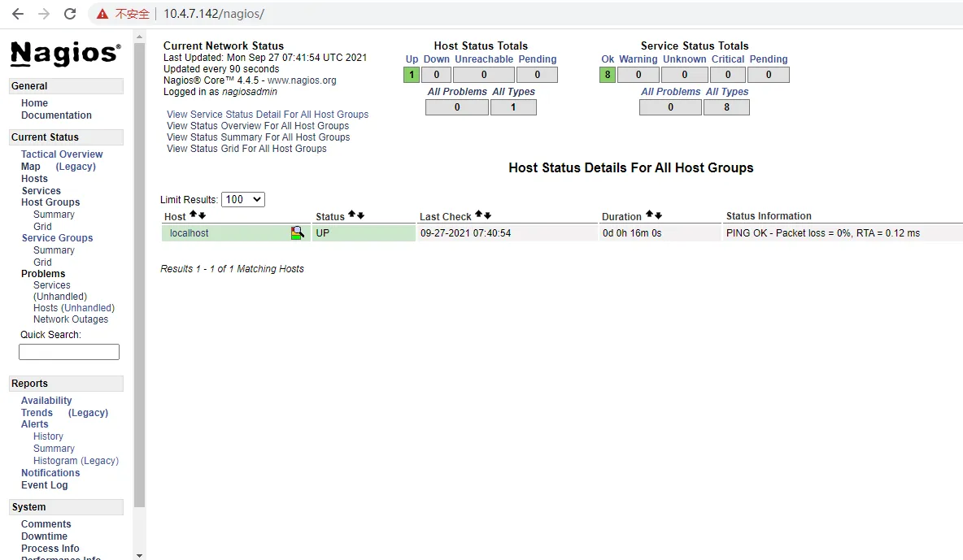Sort Host column ascending with up arrow

(x=194, y=215)
